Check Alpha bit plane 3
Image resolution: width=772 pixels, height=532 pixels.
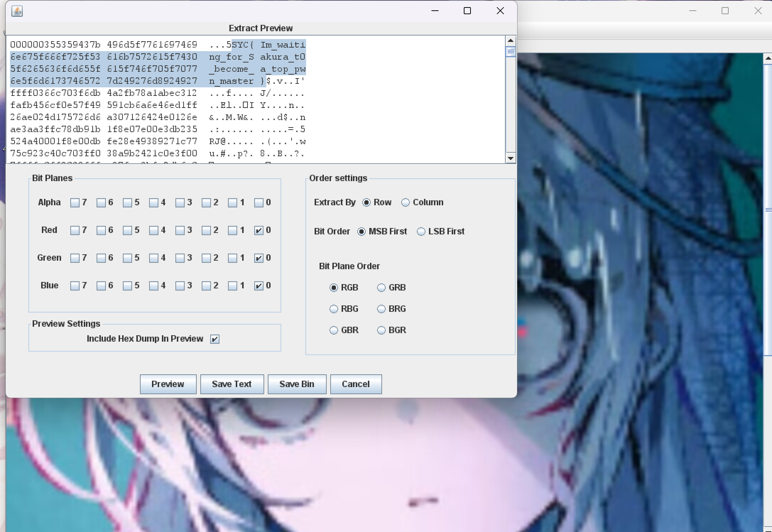pyautogui.click(x=180, y=203)
